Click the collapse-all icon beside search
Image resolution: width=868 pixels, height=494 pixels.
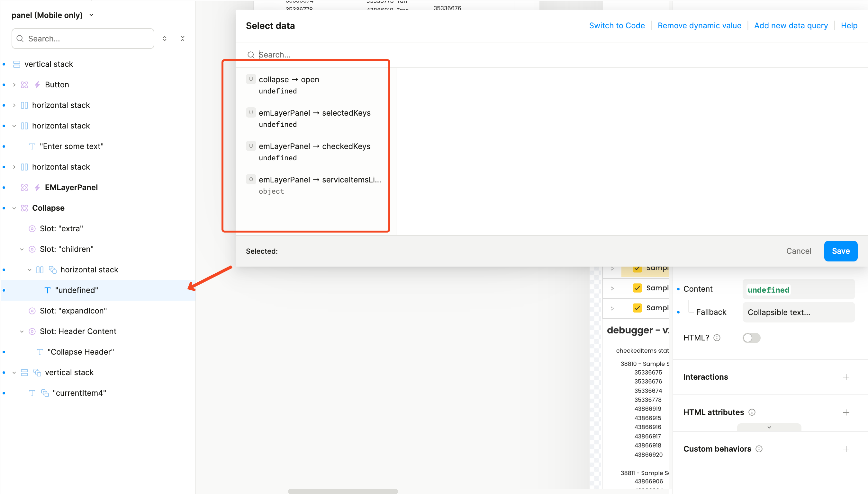[x=182, y=39]
